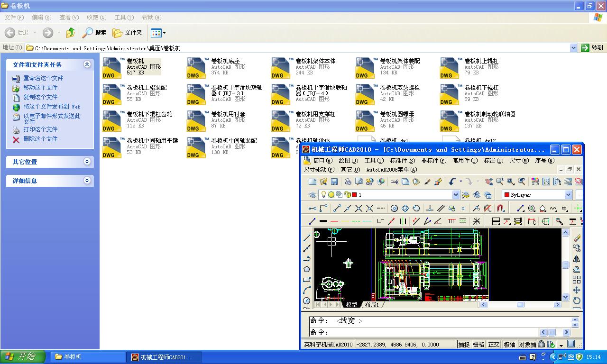Screen dimensions: 607x364
Task: Click the Up folder icon in Explorer
Action: point(71,33)
